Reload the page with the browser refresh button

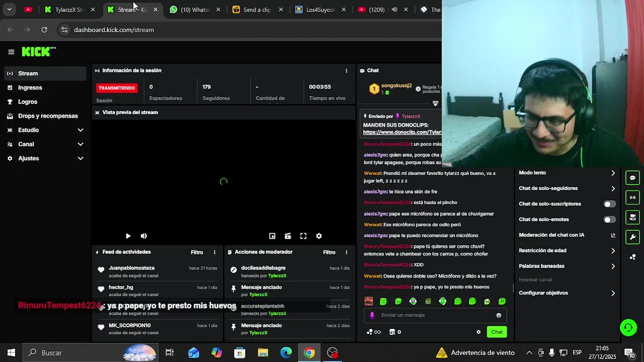[44, 30]
